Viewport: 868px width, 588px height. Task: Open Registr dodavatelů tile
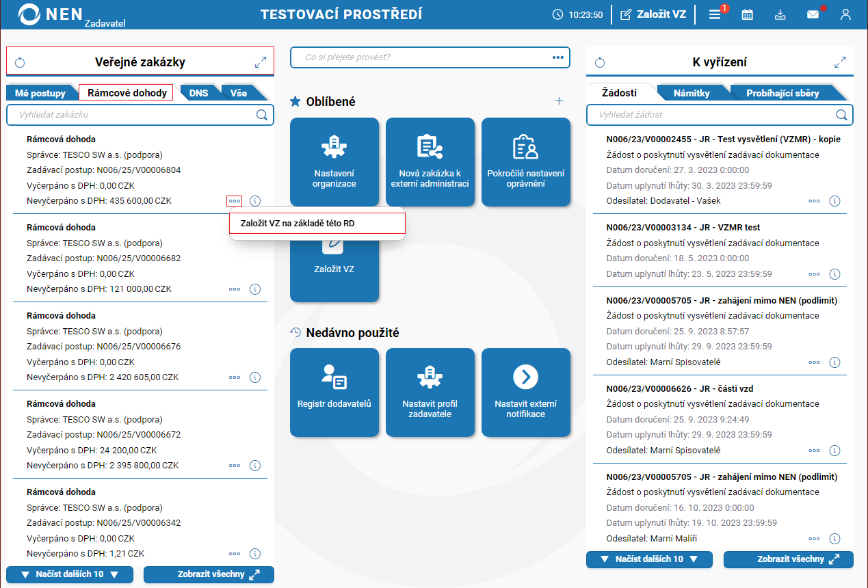(334, 392)
